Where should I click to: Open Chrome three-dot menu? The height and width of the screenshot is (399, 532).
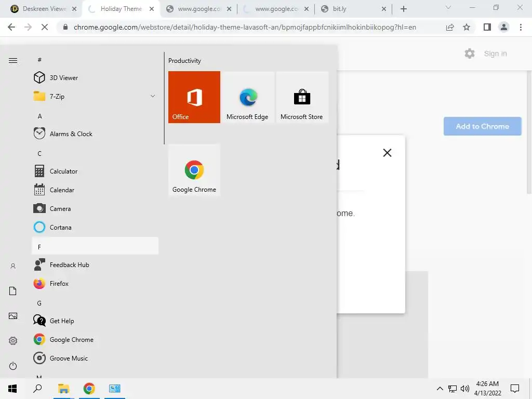[x=521, y=27]
